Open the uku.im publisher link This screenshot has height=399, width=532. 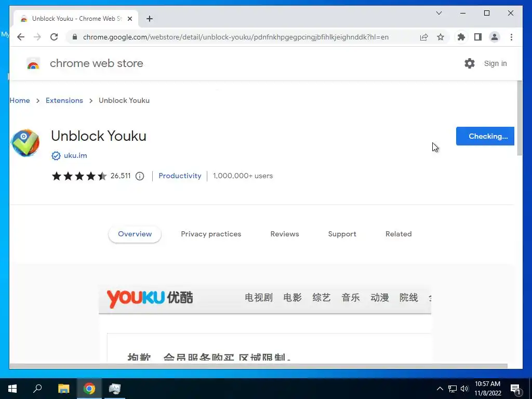click(x=75, y=156)
